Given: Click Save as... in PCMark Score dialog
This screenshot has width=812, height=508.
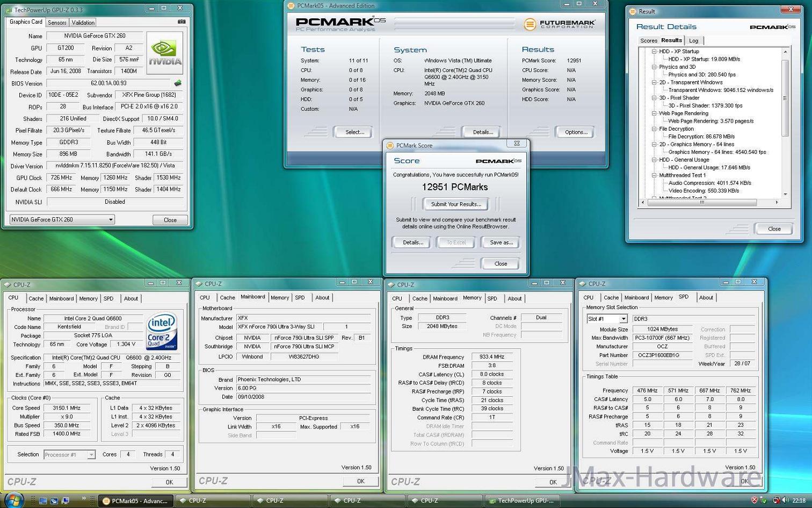Looking at the screenshot, I should pyautogui.click(x=501, y=242).
